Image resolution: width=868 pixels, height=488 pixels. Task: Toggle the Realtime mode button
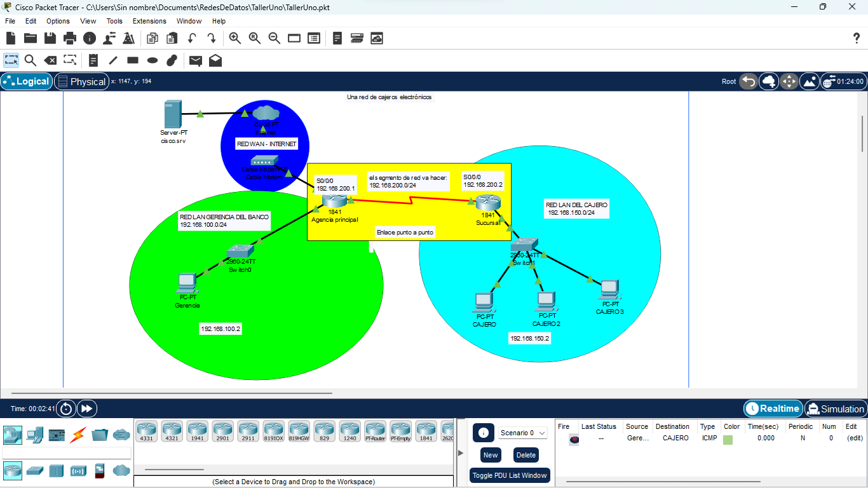pos(773,409)
